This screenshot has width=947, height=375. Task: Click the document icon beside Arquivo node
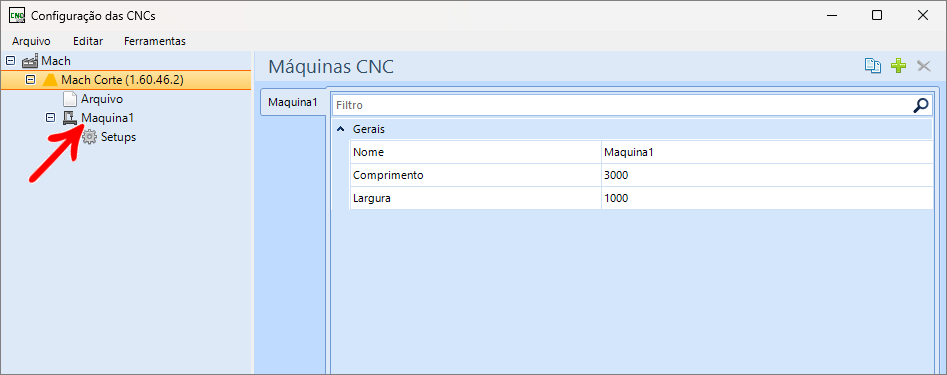pos(70,98)
